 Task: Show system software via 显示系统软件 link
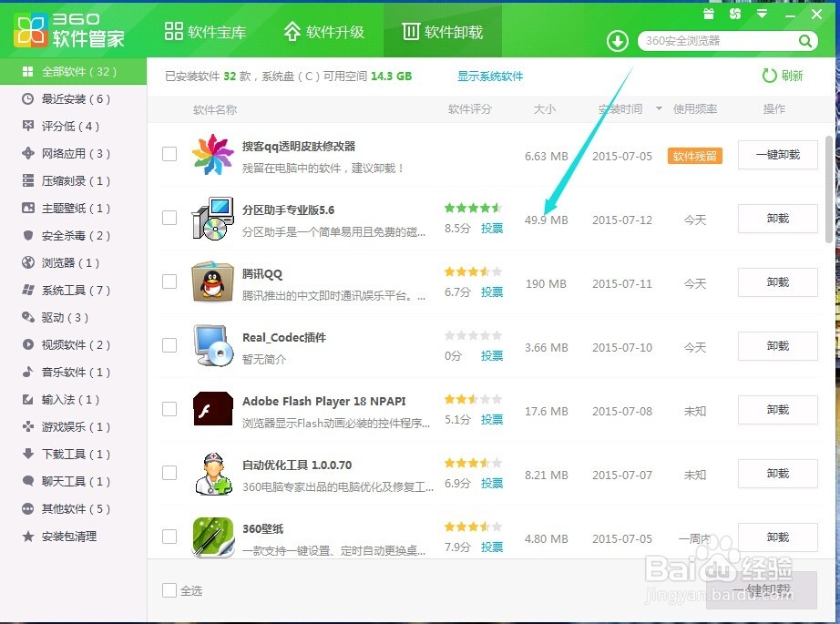pos(489,77)
